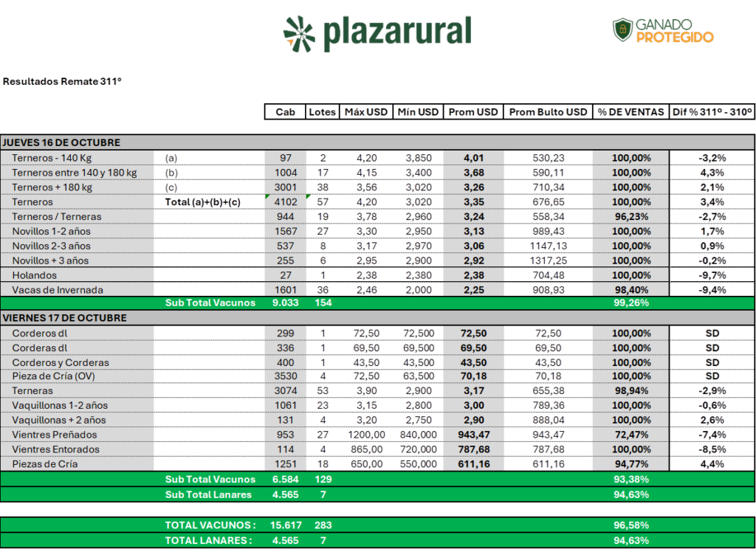This screenshot has height=549, width=756.
Task: Select Cab cell 4102 in Terneros total row
Action: tap(284, 202)
